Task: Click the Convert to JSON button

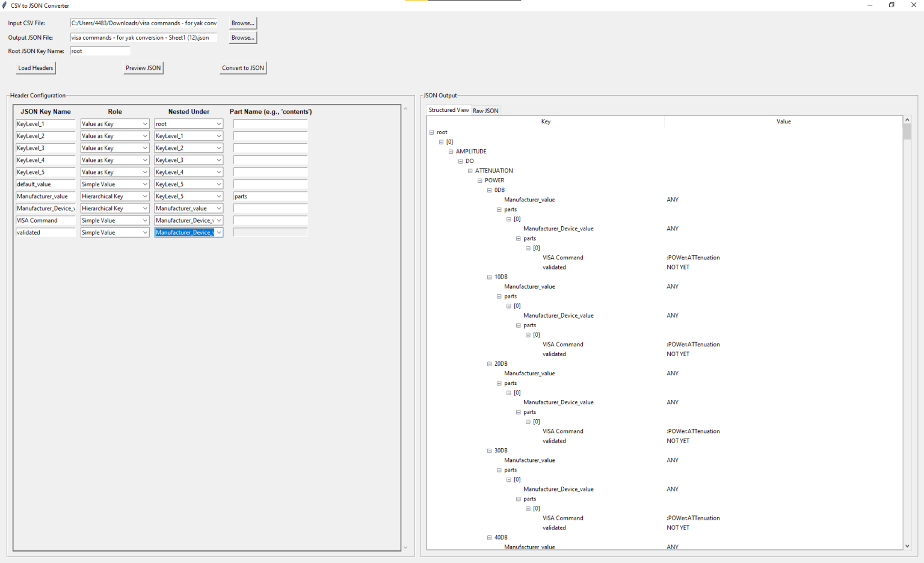Action: [x=242, y=67]
